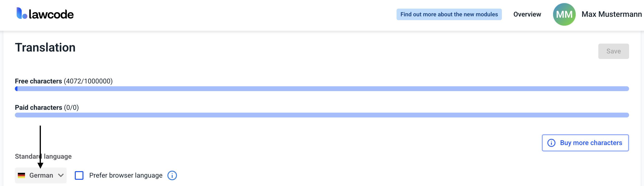The height and width of the screenshot is (186, 644).
Task: Open the Standard language selector showing German
Action: [x=41, y=175]
